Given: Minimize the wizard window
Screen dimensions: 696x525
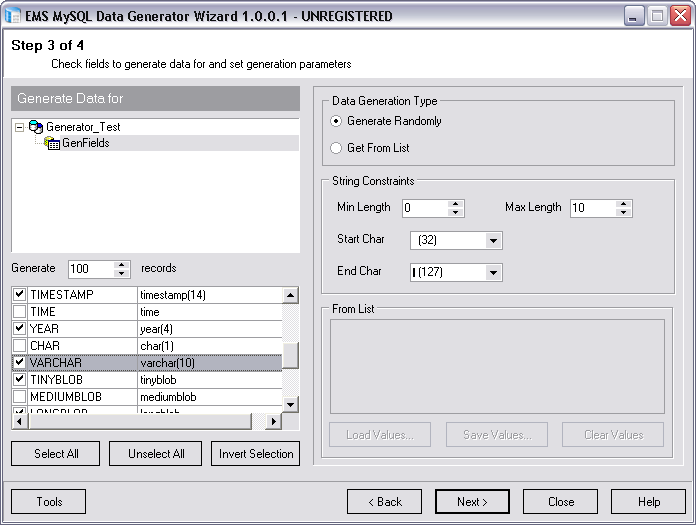Looking at the screenshot, I should click(x=634, y=16).
